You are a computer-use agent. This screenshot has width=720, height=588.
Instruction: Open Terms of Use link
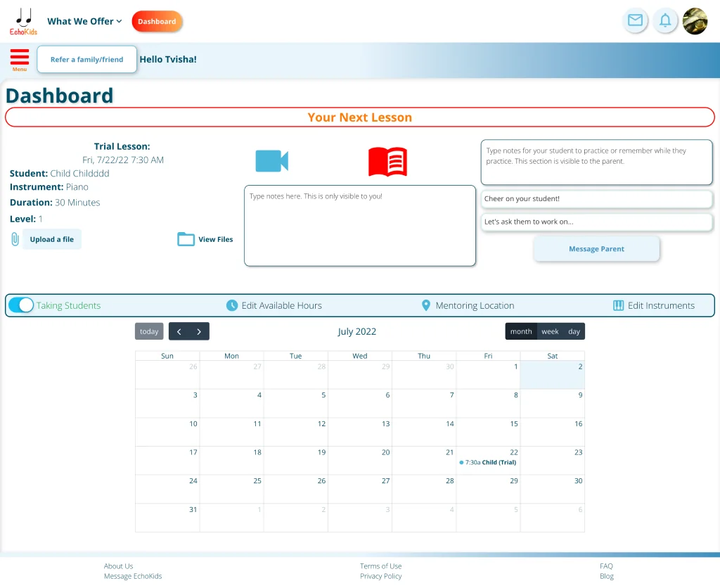coord(380,566)
